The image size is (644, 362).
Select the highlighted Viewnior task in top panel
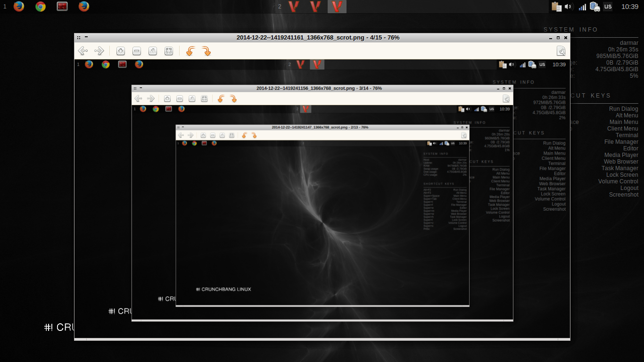[337, 7]
